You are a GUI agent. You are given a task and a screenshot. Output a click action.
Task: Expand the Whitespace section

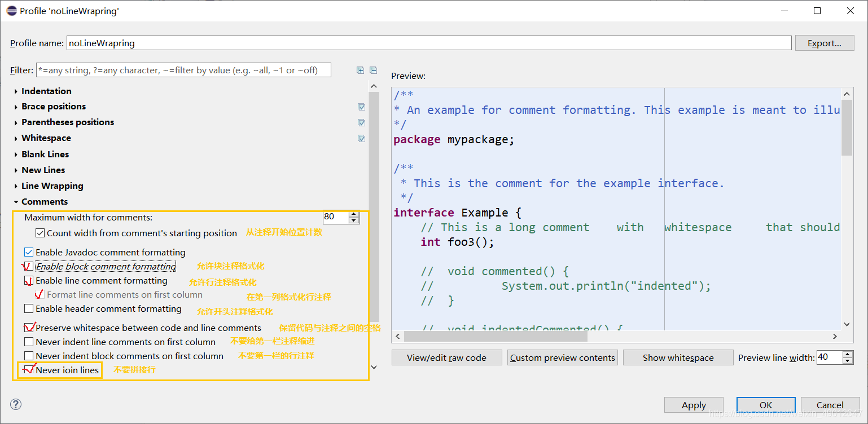click(15, 138)
